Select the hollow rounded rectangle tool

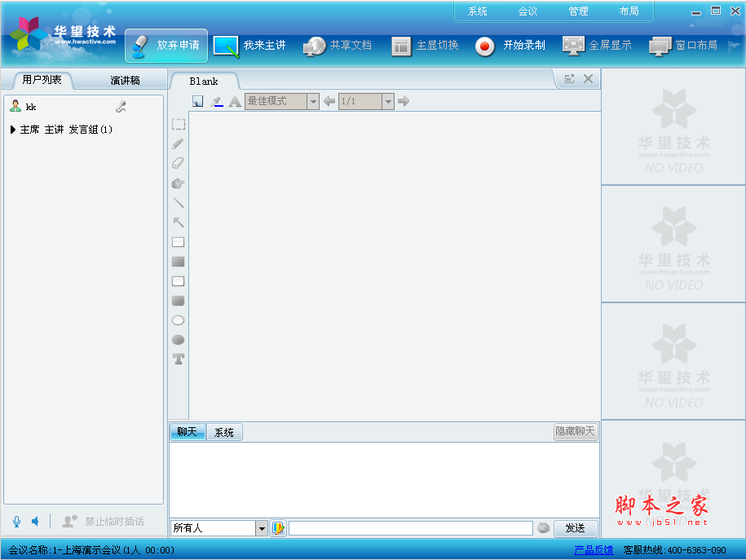tap(179, 281)
